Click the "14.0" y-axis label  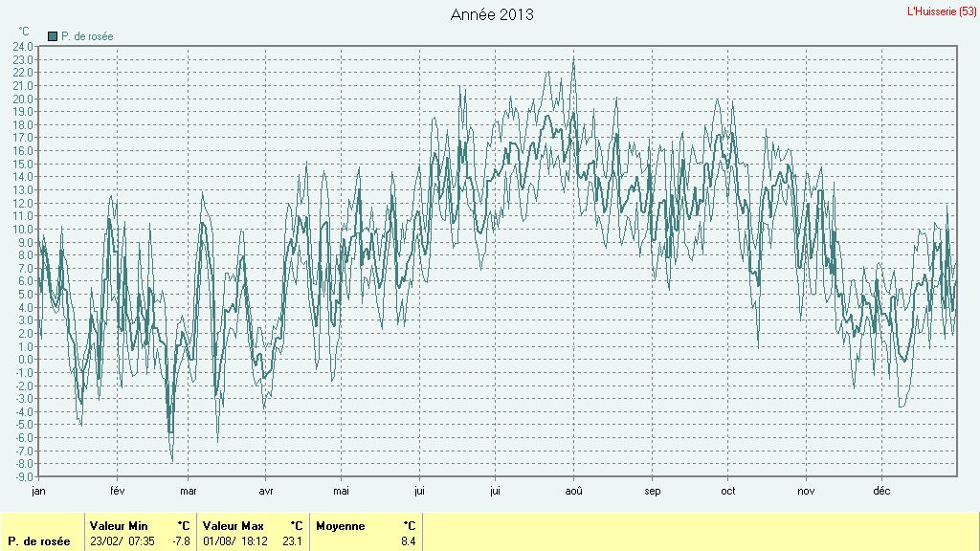click(x=24, y=177)
